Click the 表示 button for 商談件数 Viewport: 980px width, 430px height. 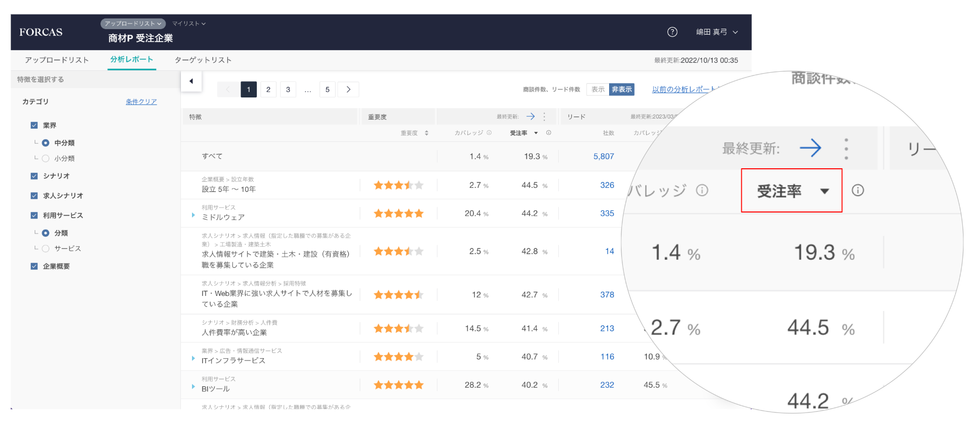(598, 89)
